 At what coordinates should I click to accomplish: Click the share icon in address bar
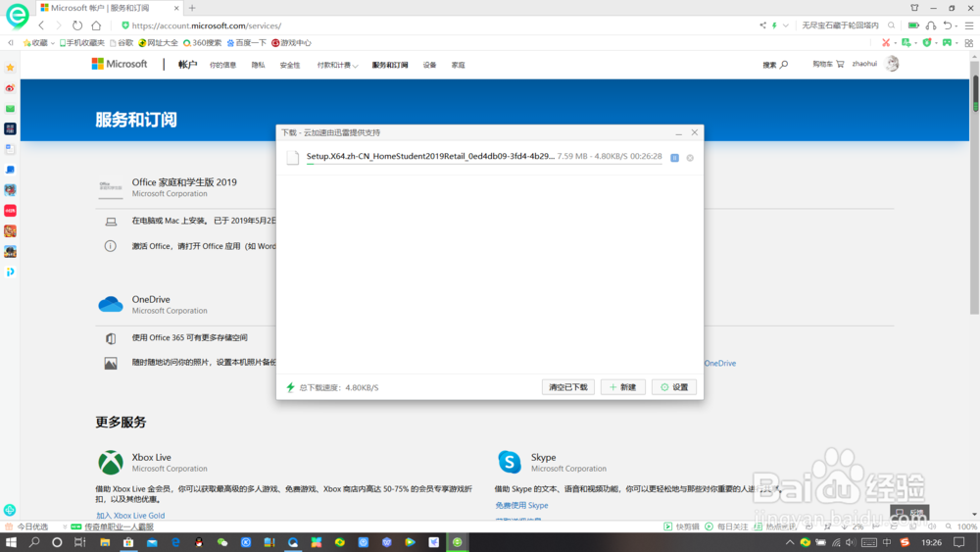(762, 25)
